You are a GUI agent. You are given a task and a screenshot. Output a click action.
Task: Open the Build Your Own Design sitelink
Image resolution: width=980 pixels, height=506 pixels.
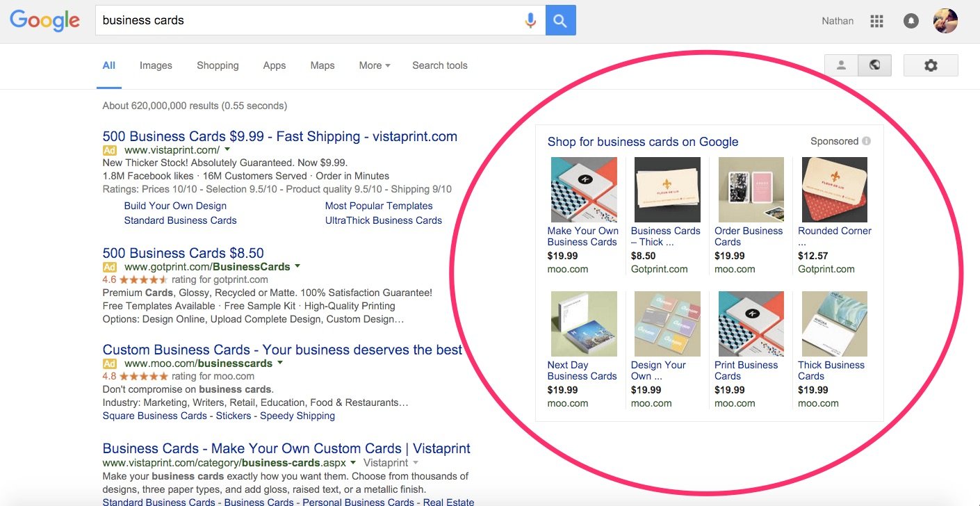tap(175, 206)
